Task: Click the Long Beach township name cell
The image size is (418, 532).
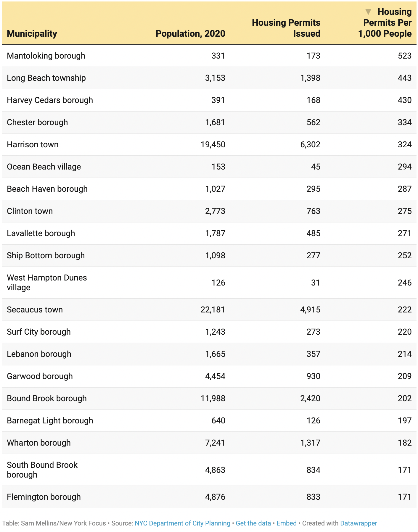Action: click(46, 78)
